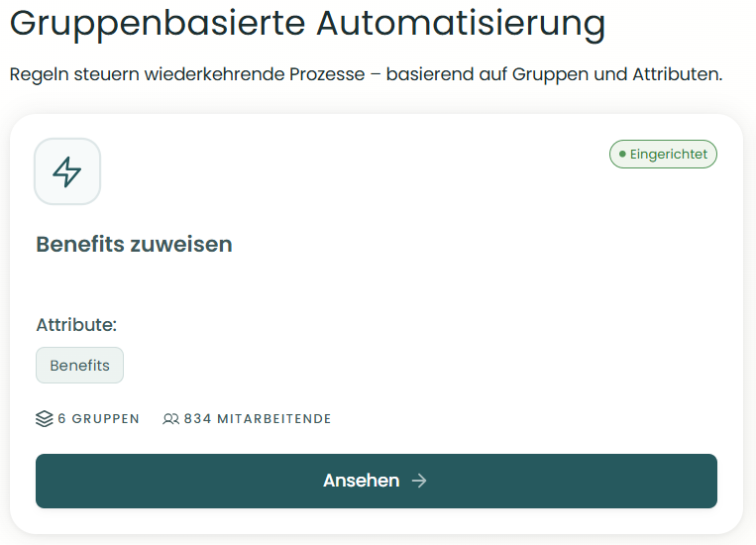Click the 6 Gruppen count label
The height and width of the screenshot is (545, 756).
(x=98, y=418)
